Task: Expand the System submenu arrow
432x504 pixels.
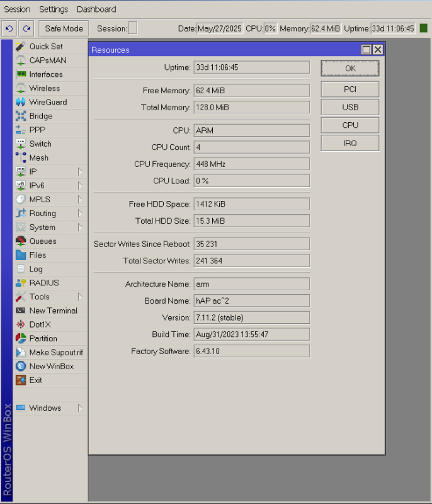Action: coord(80,227)
